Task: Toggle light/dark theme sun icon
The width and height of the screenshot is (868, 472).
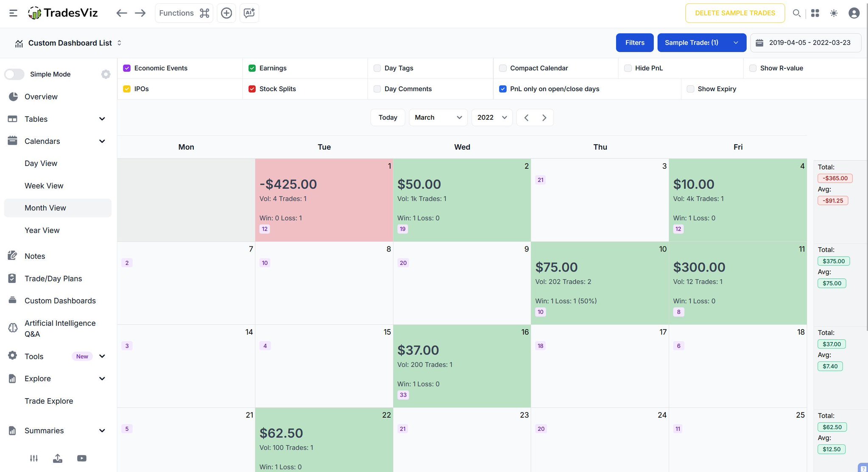Action: [x=834, y=13]
